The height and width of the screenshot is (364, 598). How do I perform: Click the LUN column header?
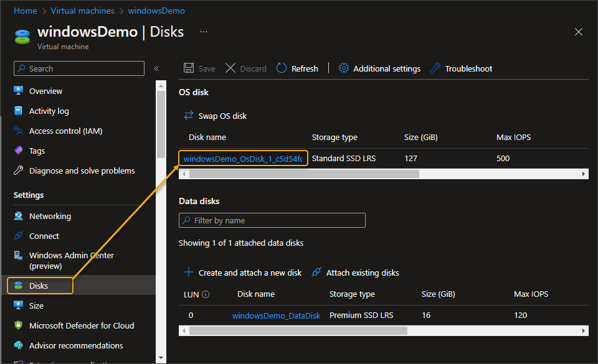click(191, 294)
